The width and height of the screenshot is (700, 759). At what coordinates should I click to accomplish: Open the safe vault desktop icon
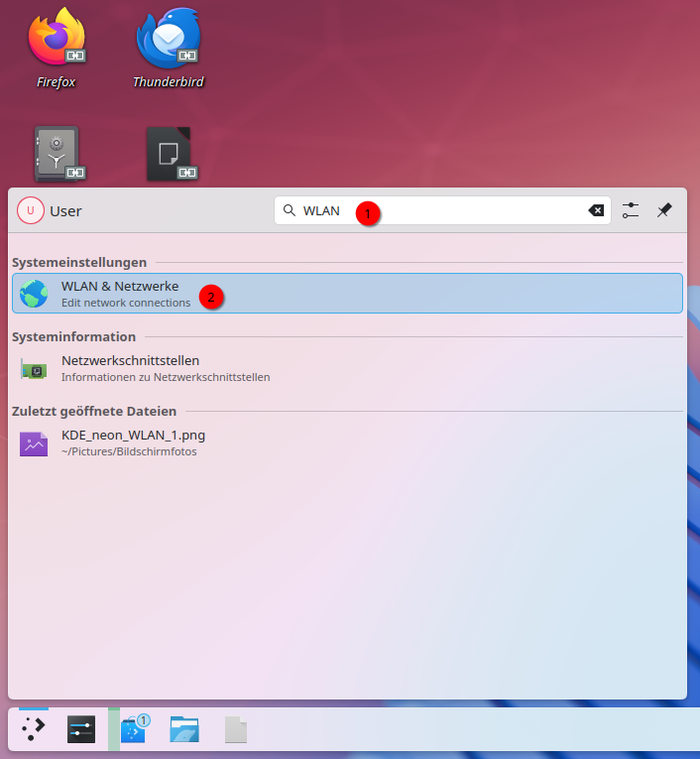(x=58, y=154)
